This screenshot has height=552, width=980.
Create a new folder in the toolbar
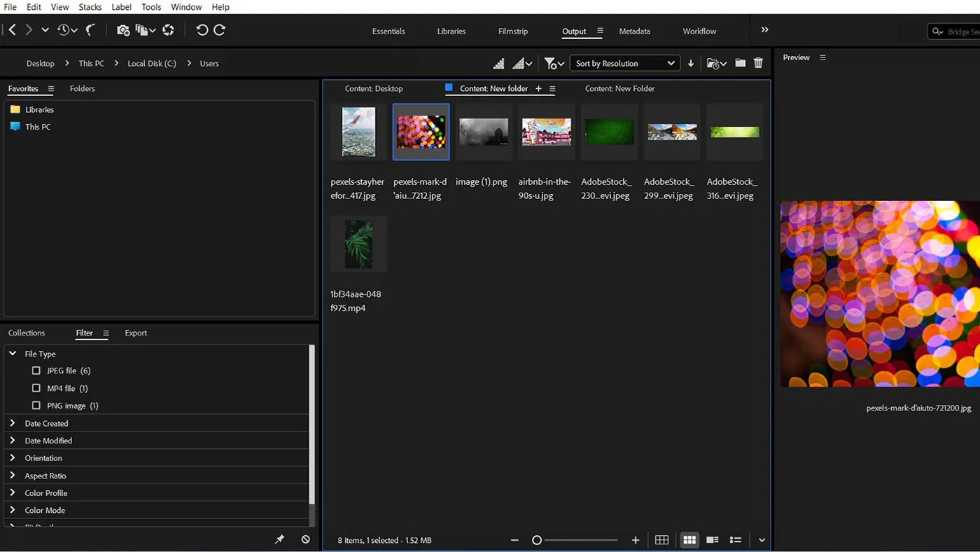click(740, 63)
